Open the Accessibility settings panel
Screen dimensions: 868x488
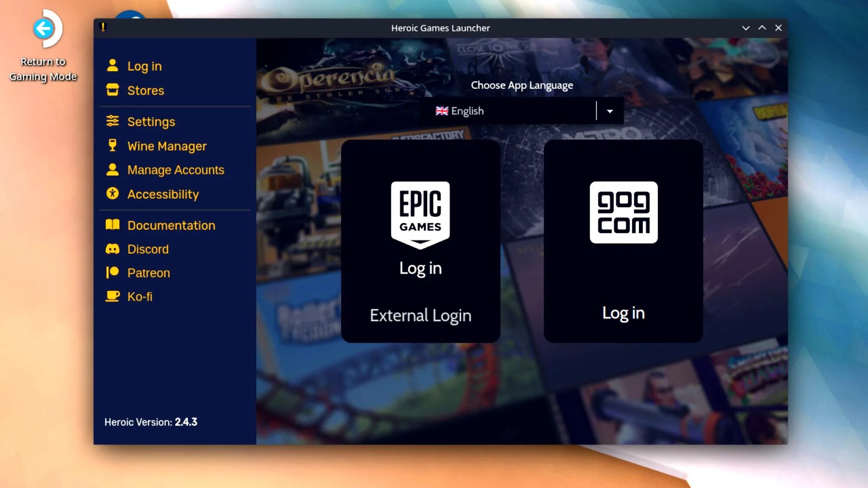163,193
